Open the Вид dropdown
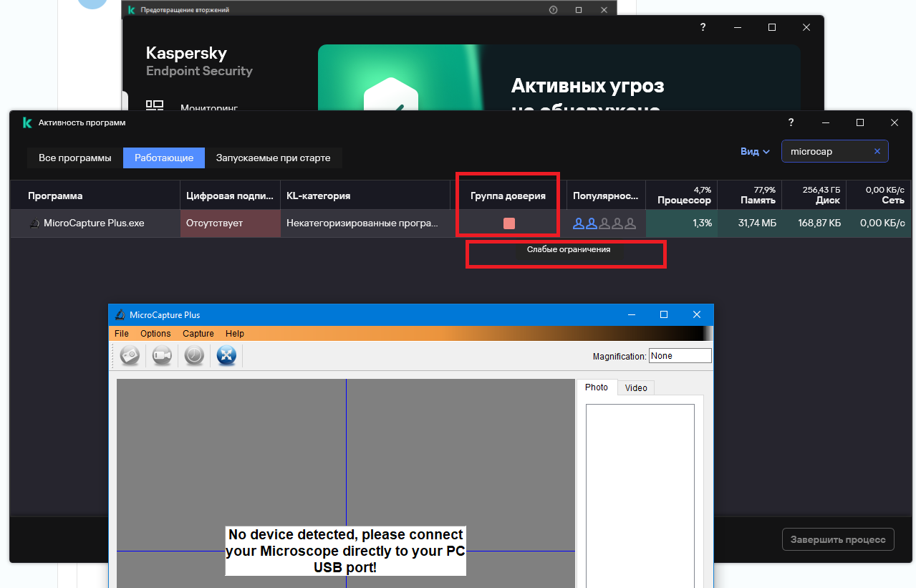This screenshot has height=588, width=916. click(x=755, y=151)
